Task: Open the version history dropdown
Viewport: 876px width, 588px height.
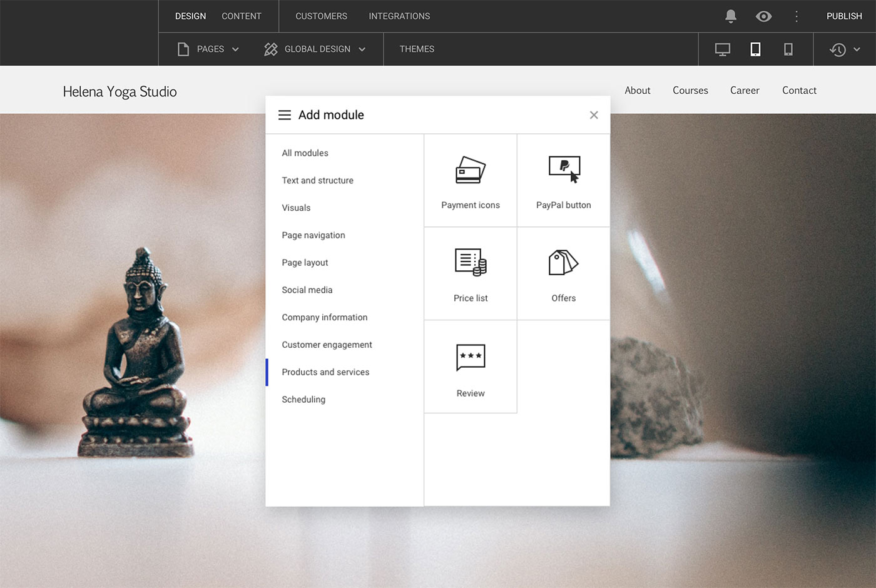Action: point(845,49)
